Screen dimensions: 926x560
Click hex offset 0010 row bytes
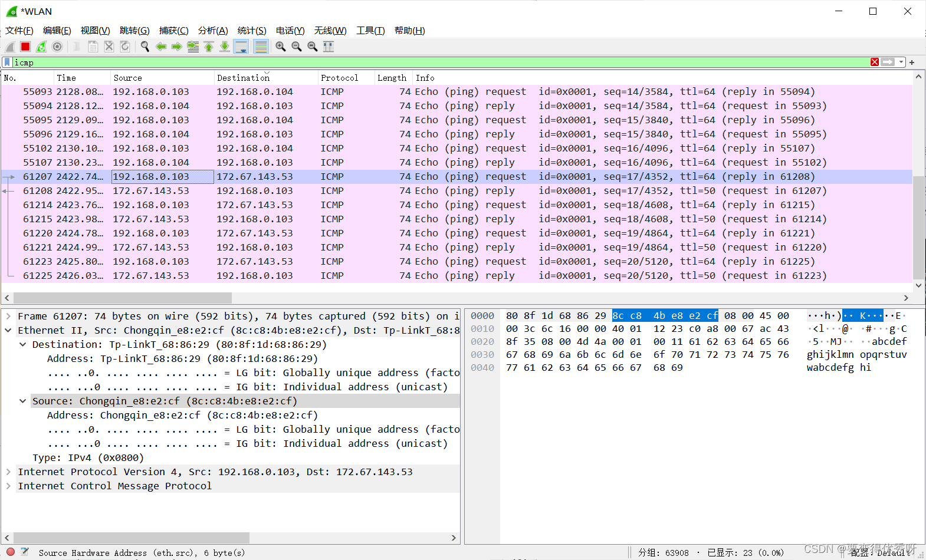pos(647,329)
